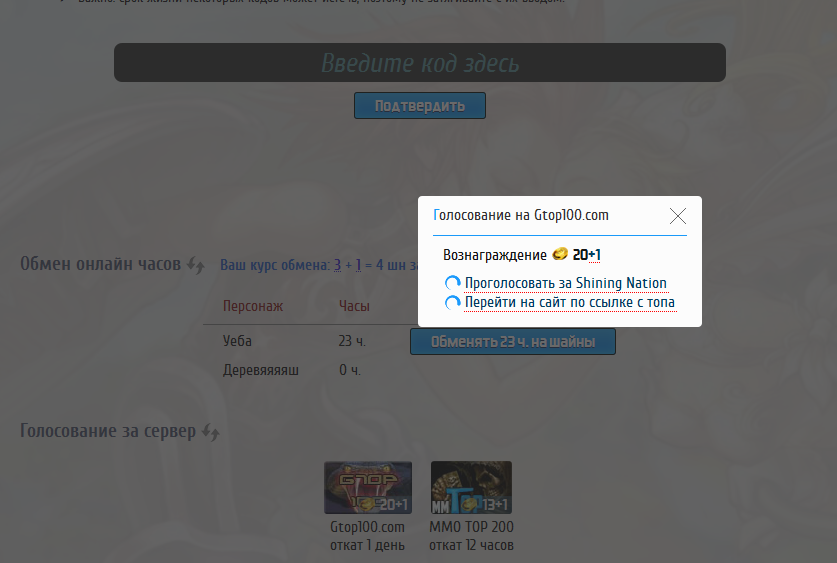The height and width of the screenshot is (563, 837).
Task: Close the Gtop100.com voting popup
Action: click(x=677, y=216)
